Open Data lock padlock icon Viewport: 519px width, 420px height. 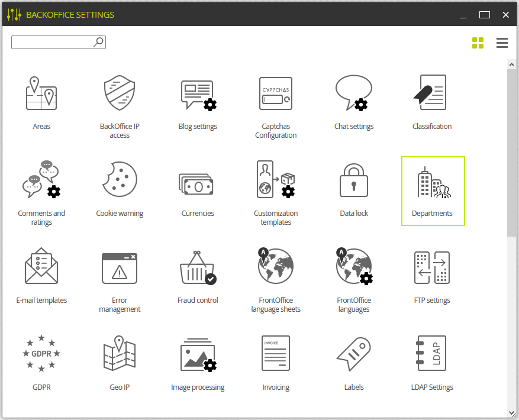pyautogui.click(x=354, y=180)
